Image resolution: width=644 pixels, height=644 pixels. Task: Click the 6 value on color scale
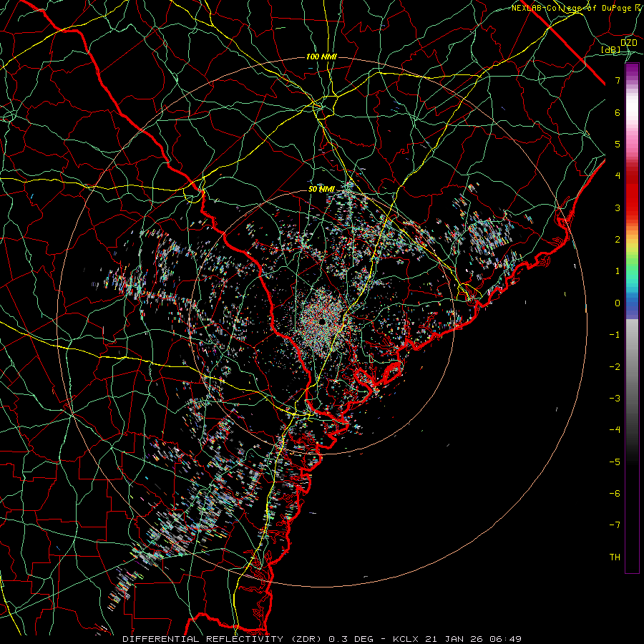(x=618, y=112)
